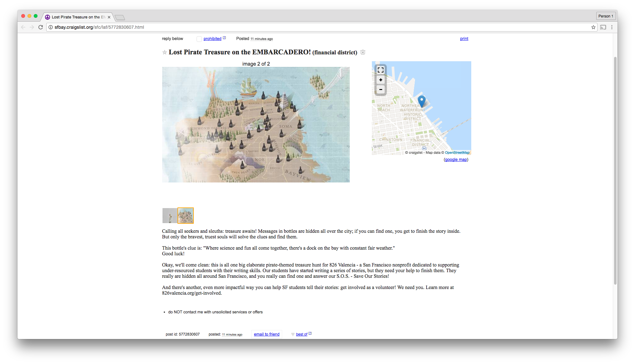Click the 826valencia.org/get-involved text
635x364 pixels.
(x=192, y=293)
